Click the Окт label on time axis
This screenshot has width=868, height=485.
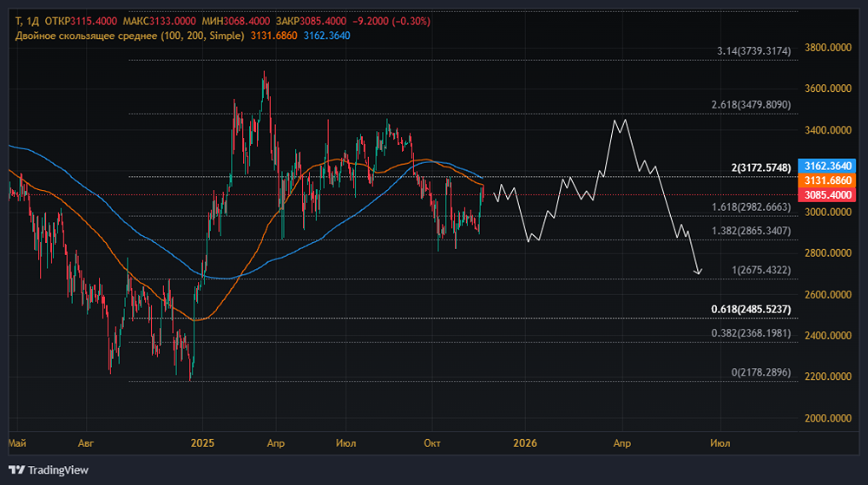point(431,443)
